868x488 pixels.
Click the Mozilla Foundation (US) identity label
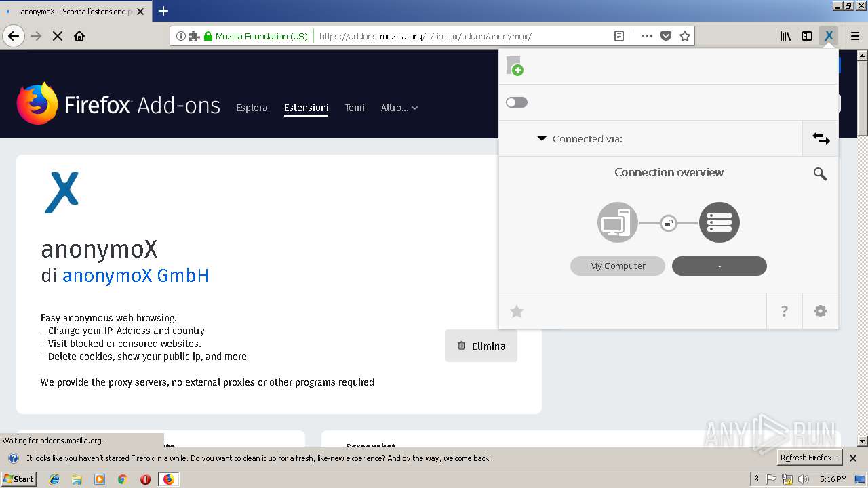point(261,36)
